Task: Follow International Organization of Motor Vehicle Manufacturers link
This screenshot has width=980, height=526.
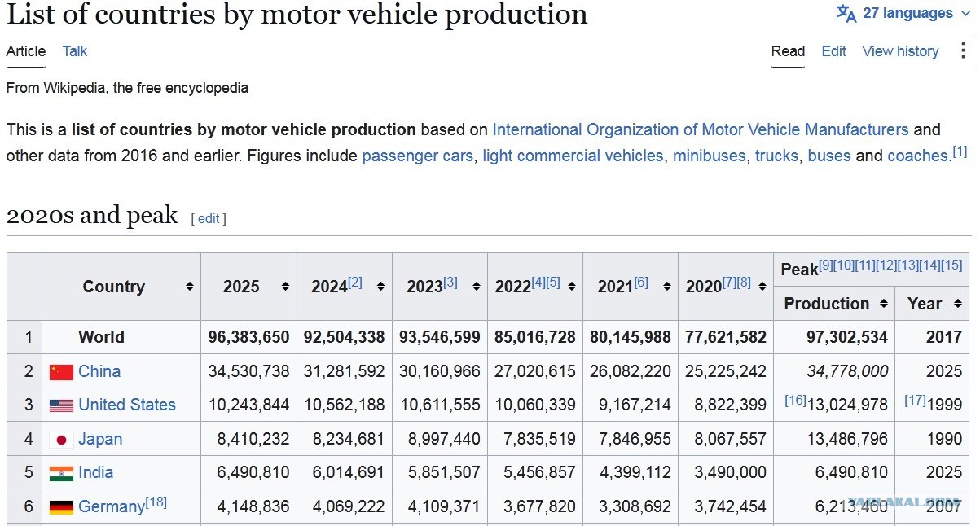Action: coord(701,129)
